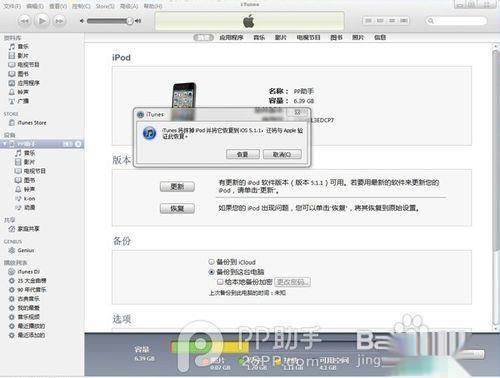
Task: Open 25 大金曲榜 smart playlist
Action: tap(27, 281)
